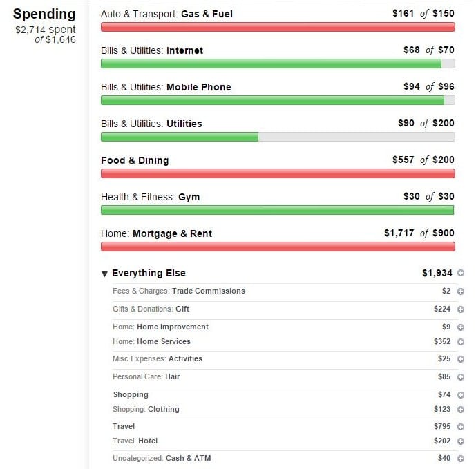Click plus icon beside Gift $224
476x469 pixels.
[461, 309]
